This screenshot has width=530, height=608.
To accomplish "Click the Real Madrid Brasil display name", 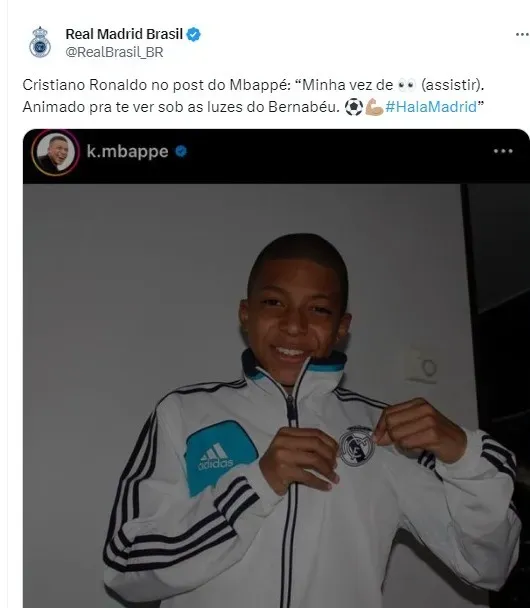I will point(124,34).
